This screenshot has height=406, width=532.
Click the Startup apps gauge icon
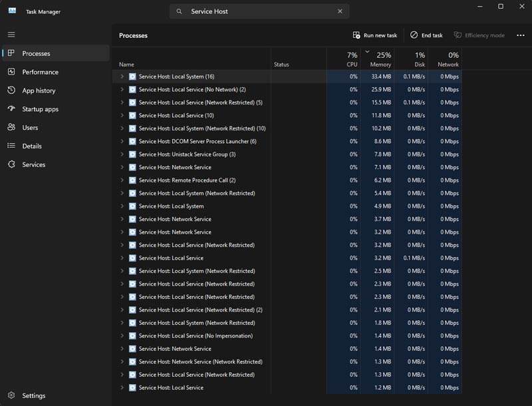pos(11,108)
